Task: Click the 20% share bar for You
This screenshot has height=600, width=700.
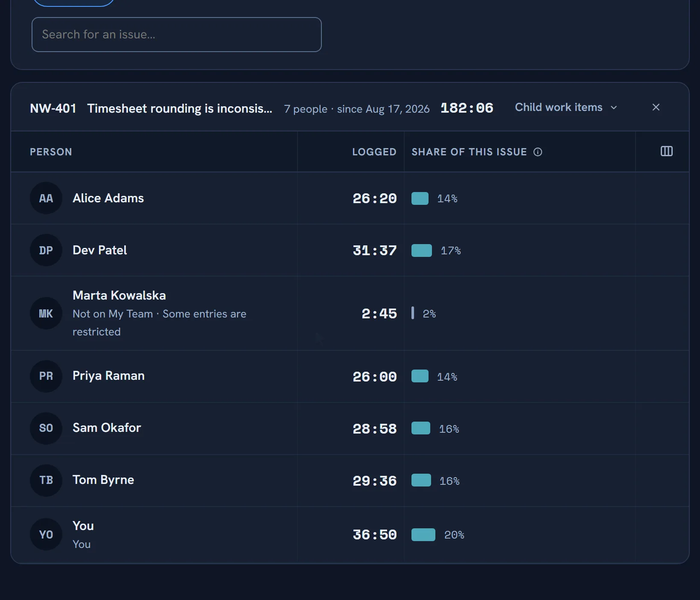Action: (x=423, y=535)
